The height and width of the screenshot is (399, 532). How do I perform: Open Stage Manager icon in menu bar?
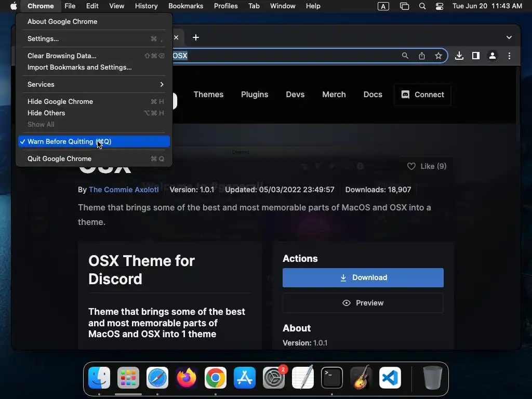404,6
